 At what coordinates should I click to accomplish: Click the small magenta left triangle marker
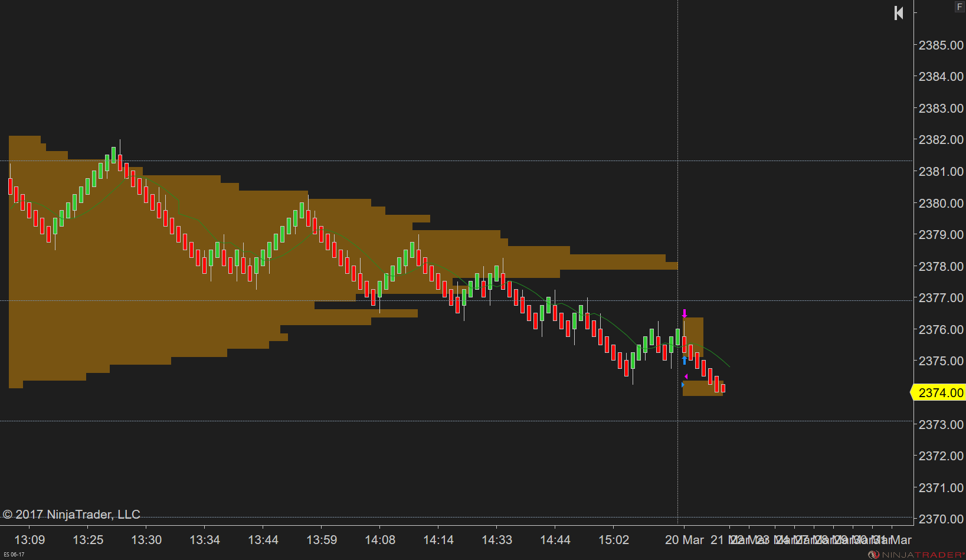click(686, 376)
